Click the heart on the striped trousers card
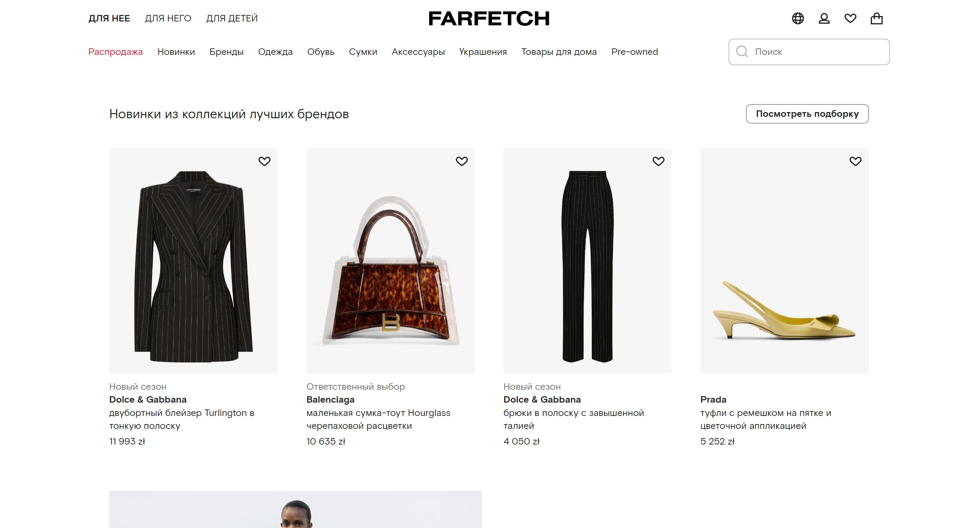The height and width of the screenshot is (528, 980). pyautogui.click(x=659, y=161)
